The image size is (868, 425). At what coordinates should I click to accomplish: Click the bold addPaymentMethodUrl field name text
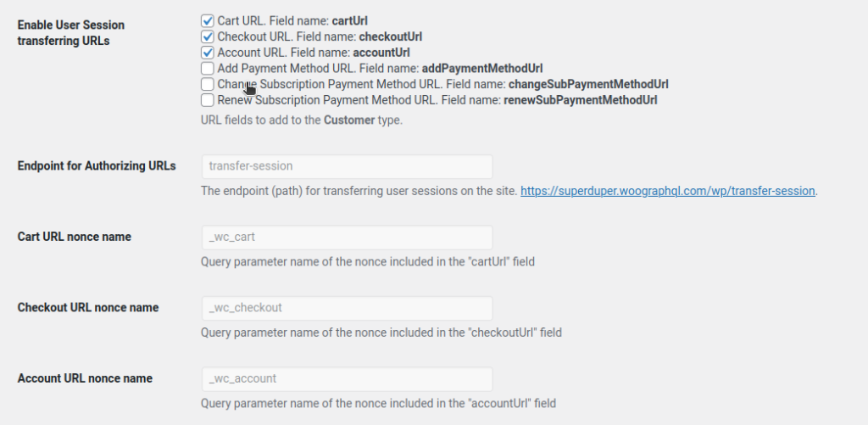click(x=481, y=68)
